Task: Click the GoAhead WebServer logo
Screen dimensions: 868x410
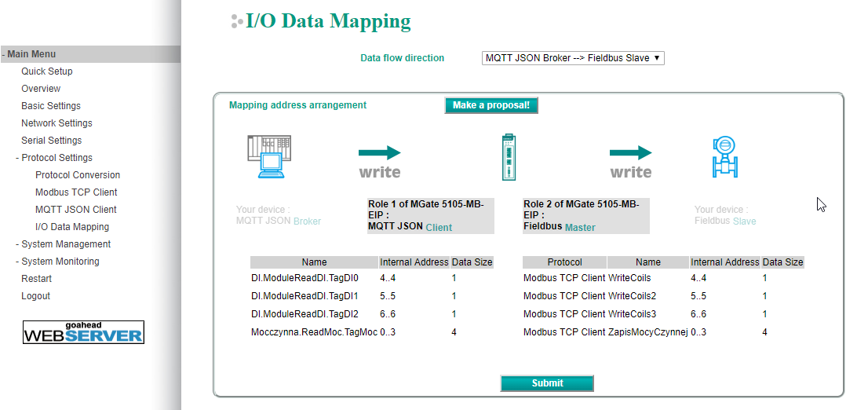Action: point(83,332)
